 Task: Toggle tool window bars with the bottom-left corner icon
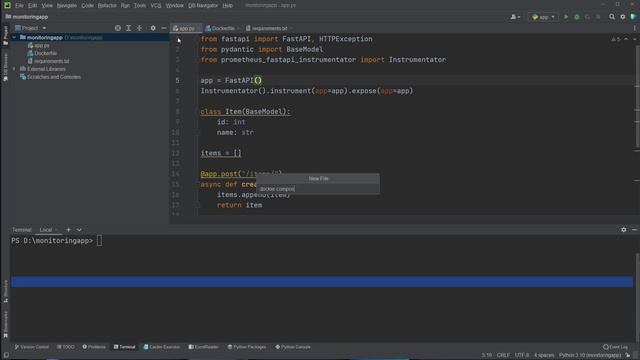(6, 355)
